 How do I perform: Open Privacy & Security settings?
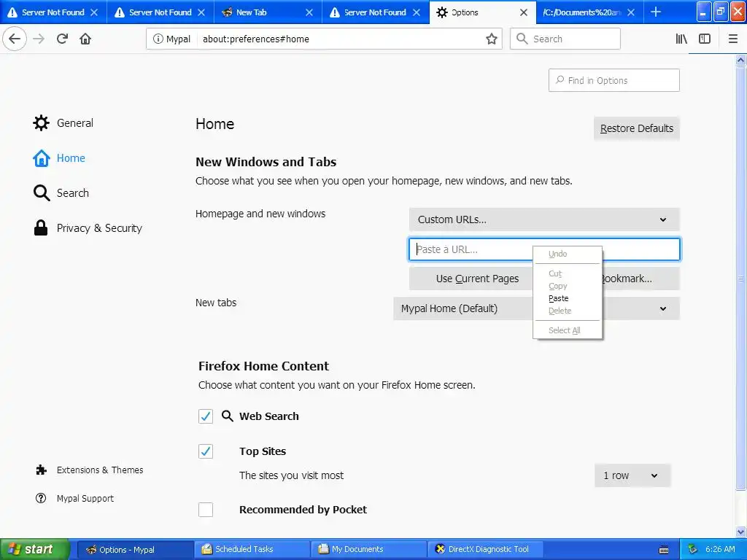[88, 228]
